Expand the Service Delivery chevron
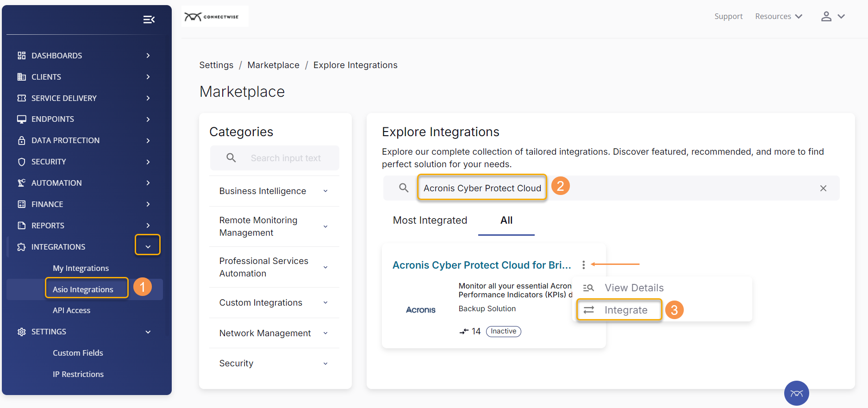Viewport: 868px width, 408px height. [x=148, y=98]
